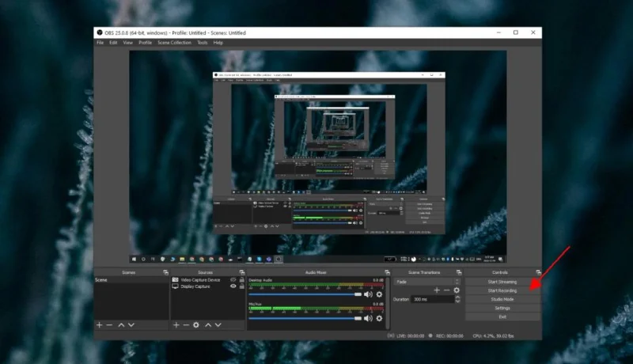Pop out the Scene Transitions dock
The width and height of the screenshot is (633, 364).
pos(459,272)
